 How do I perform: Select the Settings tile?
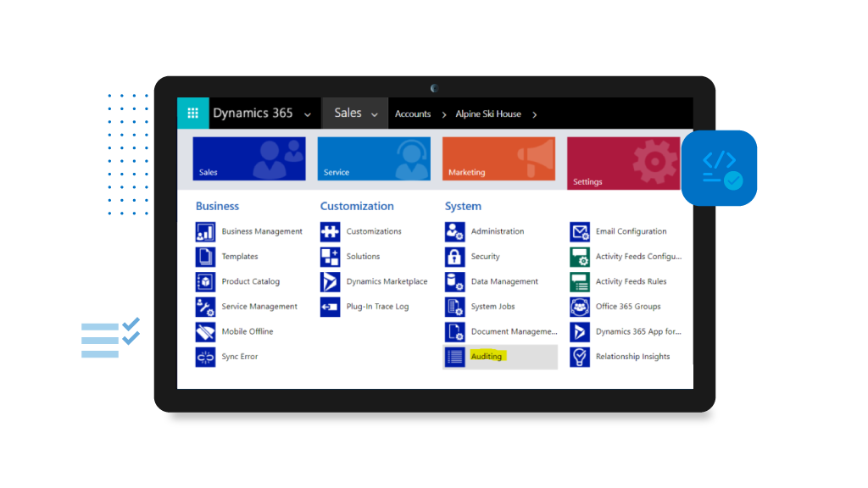[x=623, y=164]
